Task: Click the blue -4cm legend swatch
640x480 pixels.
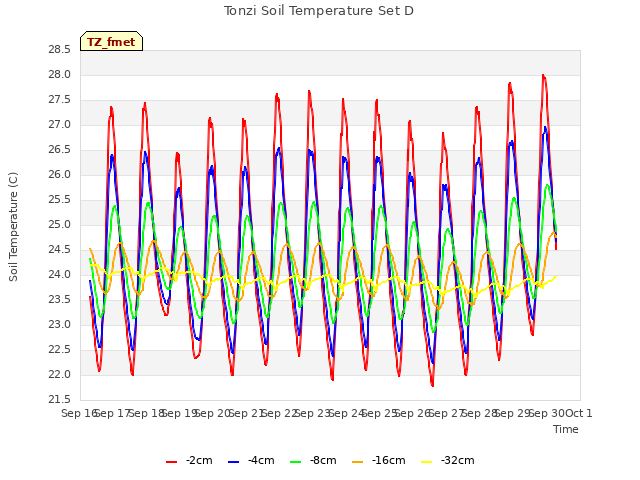Action: point(233,462)
